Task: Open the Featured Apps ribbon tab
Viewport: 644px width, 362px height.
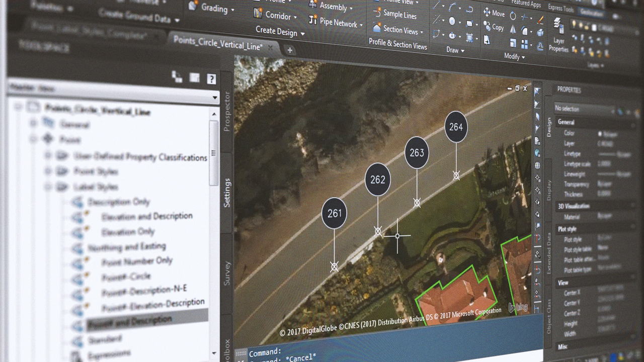Action: (526, 4)
